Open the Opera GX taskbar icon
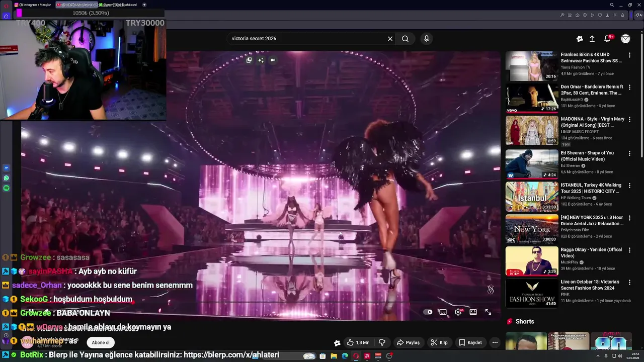This screenshot has height=362, width=644. click(356, 356)
